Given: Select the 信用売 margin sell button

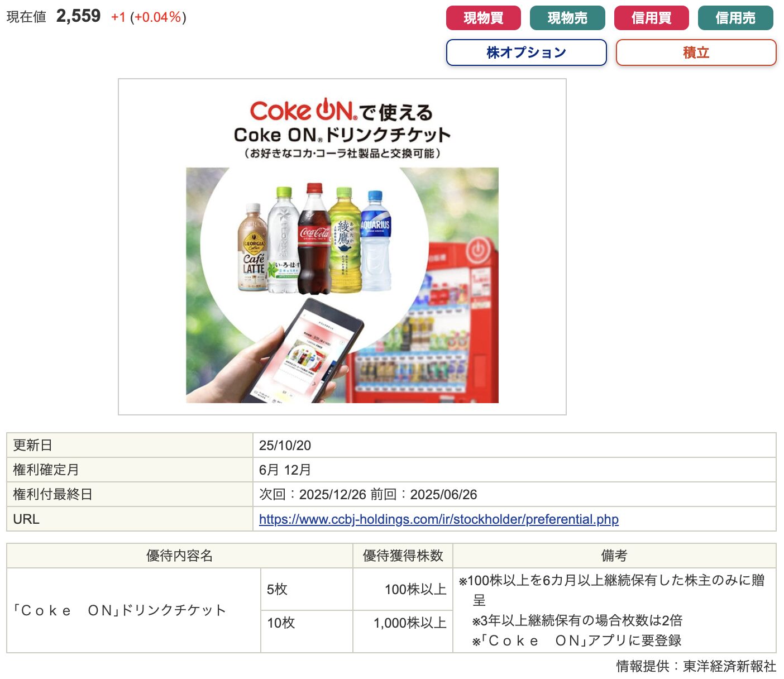Looking at the screenshot, I should pyautogui.click(x=735, y=18).
